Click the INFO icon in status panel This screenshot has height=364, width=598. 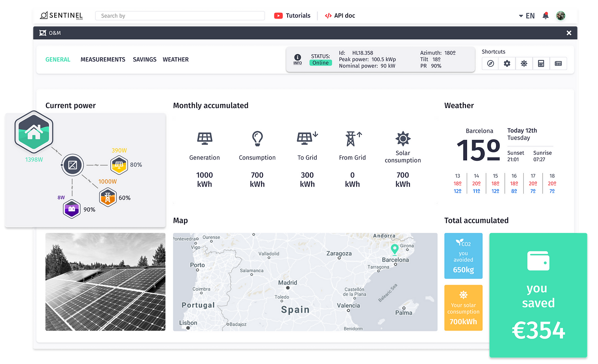[297, 60]
